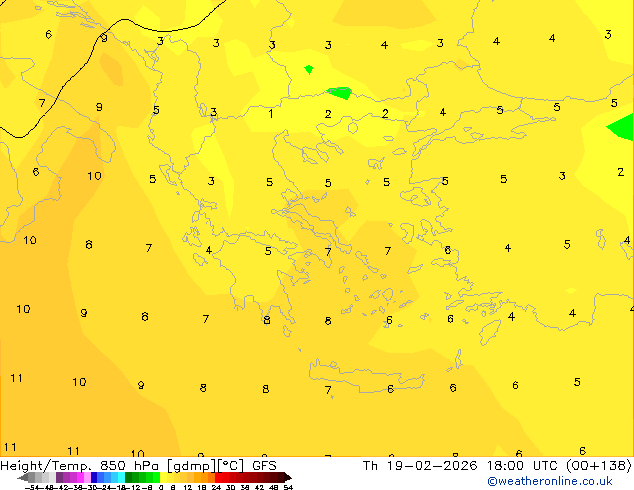Select the bright red legend swatch at 24
634x490 pixels.
[x=218, y=477]
